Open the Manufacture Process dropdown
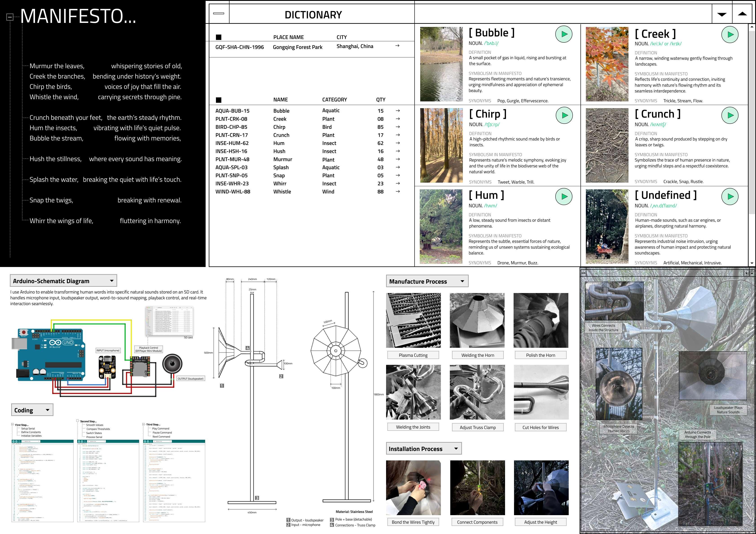Screen dimensions: 756x534 [x=462, y=281]
